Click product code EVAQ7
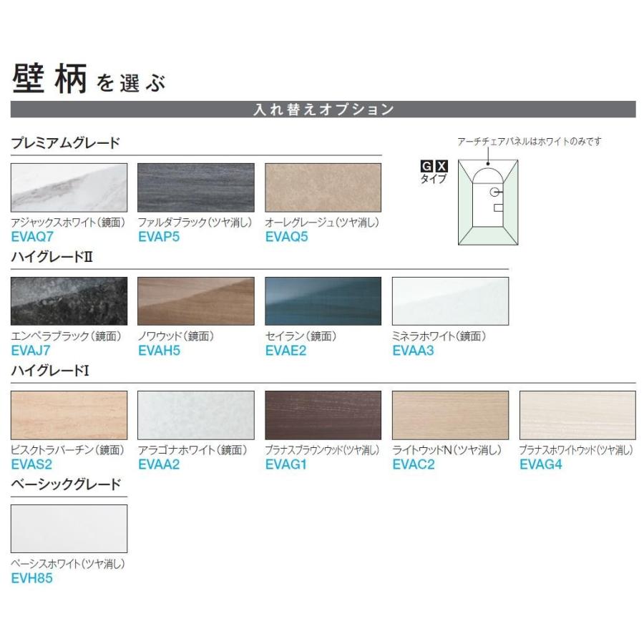The image size is (644, 644). (x=32, y=237)
